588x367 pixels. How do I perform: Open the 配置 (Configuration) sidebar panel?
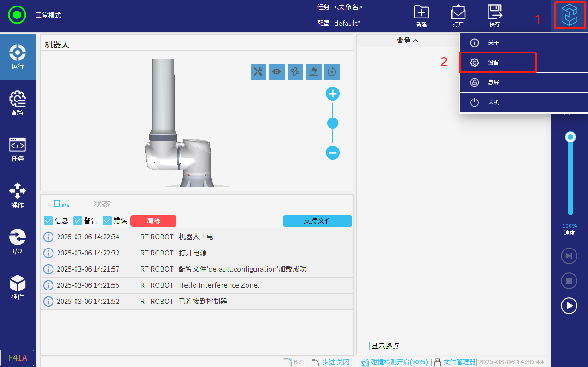18,103
